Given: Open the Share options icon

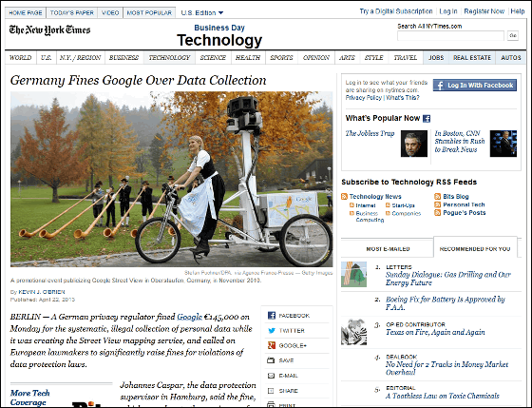Looking at the screenshot, I should coord(271,391).
